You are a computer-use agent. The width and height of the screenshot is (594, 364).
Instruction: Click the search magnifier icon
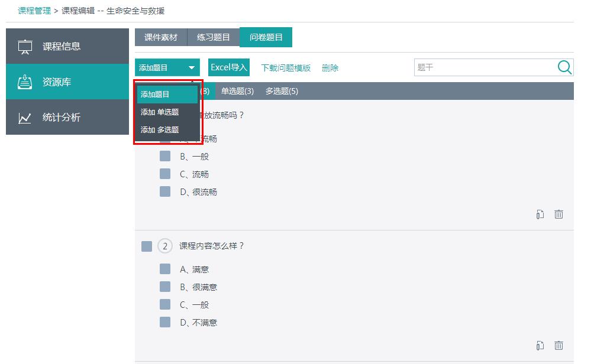coord(564,67)
